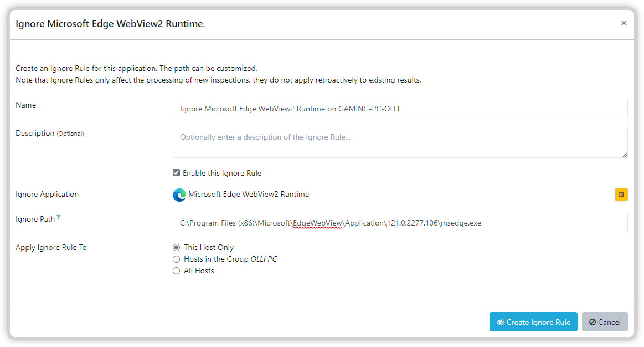The image size is (644, 347).
Task: Select the This Host Only radio option
Action: tap(176, 248)
